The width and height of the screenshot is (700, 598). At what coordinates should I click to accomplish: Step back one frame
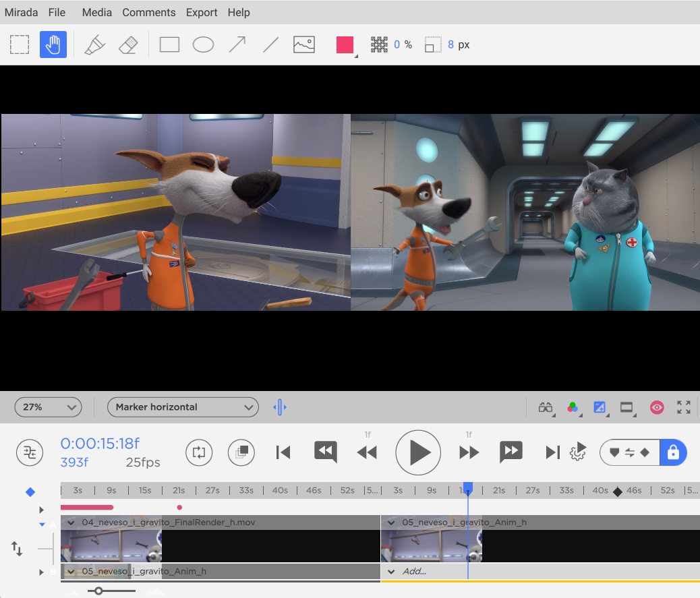(368, 452)
